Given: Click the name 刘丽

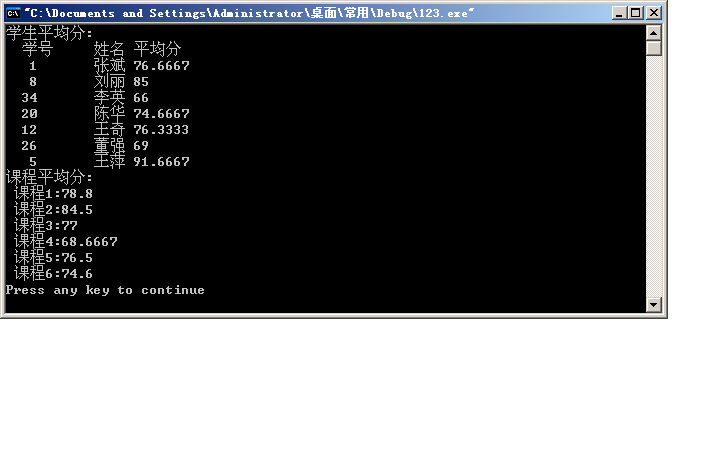Looking at the screenshot, I should (109, 81).
